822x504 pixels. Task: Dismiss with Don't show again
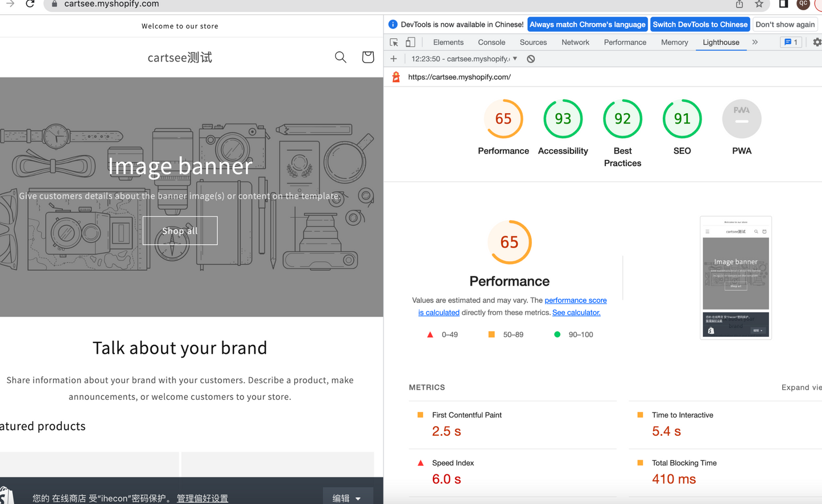pyautogui.click(x=785, y=24)
